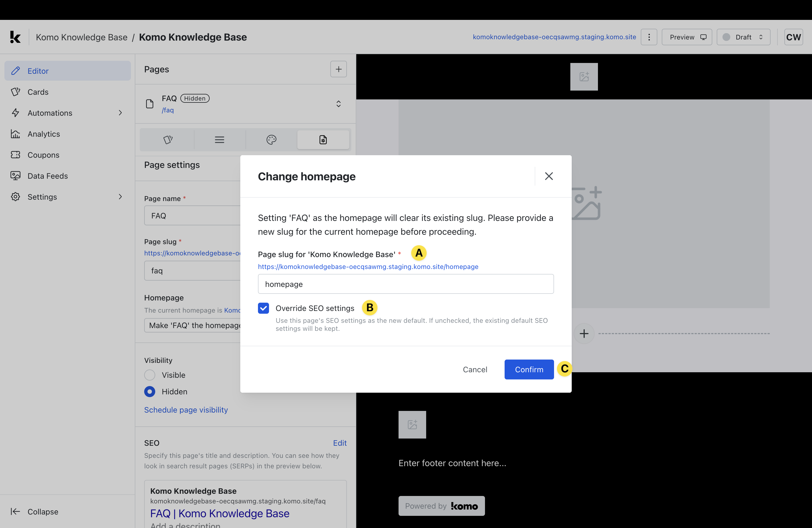812x528 pixels.
Task: Click the homepage slug input field
Action: [405, 284]
